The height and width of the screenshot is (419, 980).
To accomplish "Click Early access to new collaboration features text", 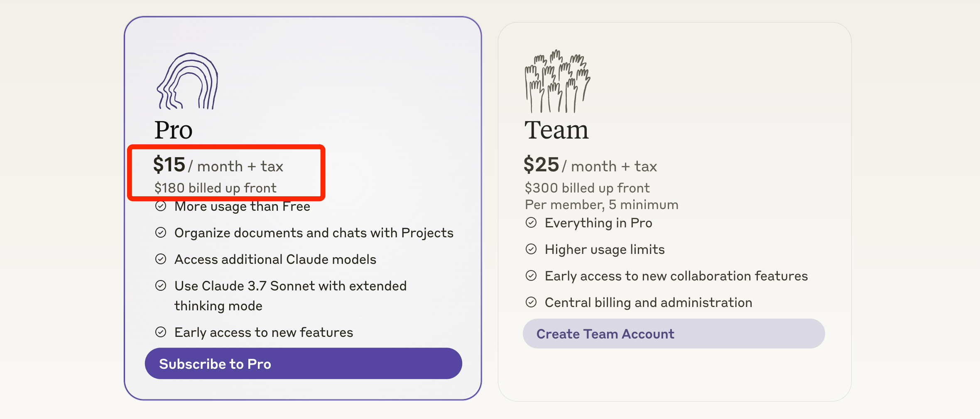I will coord(676,276).
